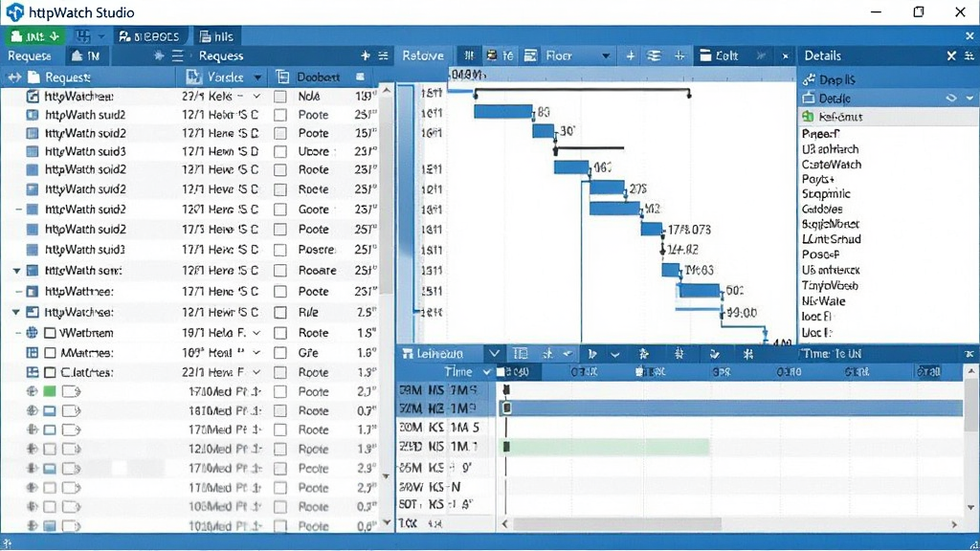Click grid icon beside the green 'INt' button
This screenshot has height=551, width=980.
coord(83,36)
